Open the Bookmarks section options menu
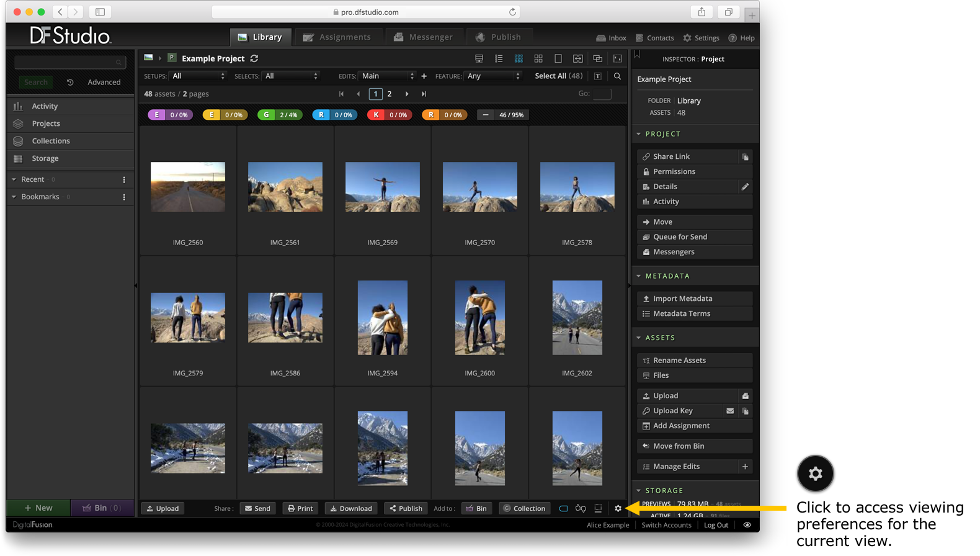Screen dimensions: 980x556 124,197
